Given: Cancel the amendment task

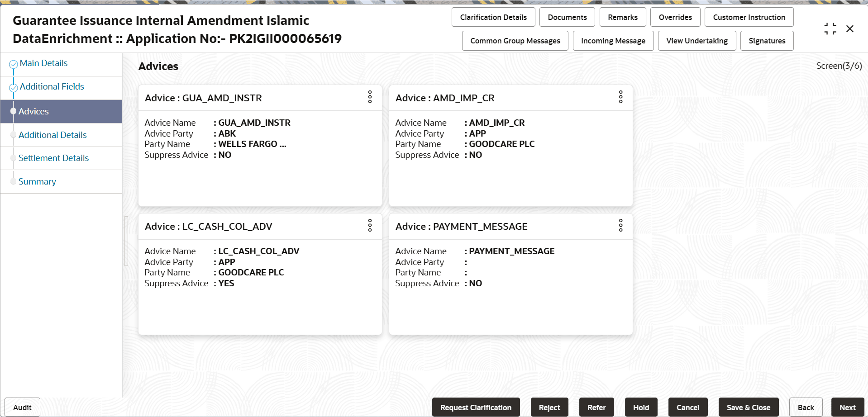Looking at the screenshot, I should [688, 408].
